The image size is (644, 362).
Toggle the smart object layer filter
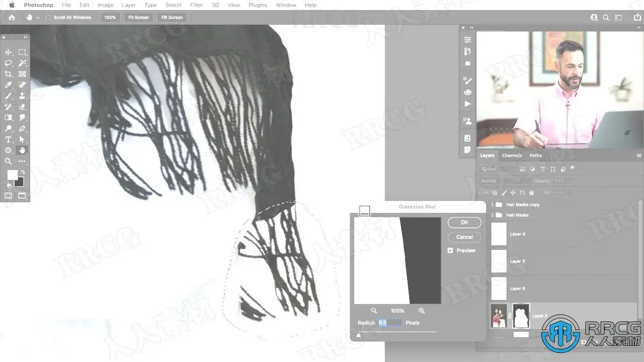point(563,169)
